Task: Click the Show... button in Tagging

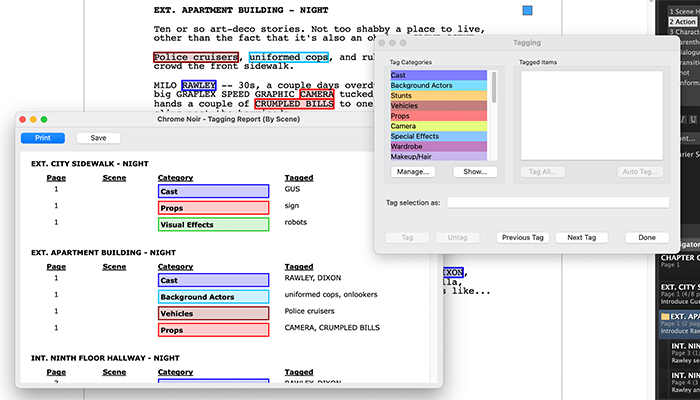Action: click(475, 172)
